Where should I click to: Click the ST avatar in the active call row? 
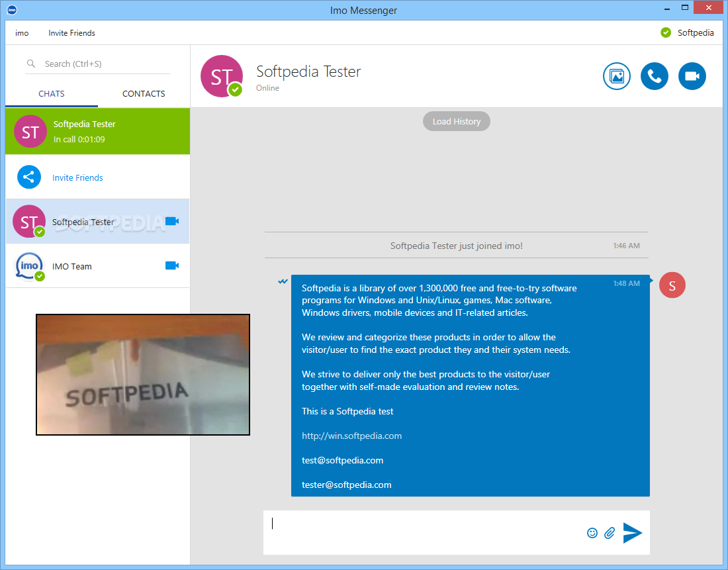click(30, 132)
